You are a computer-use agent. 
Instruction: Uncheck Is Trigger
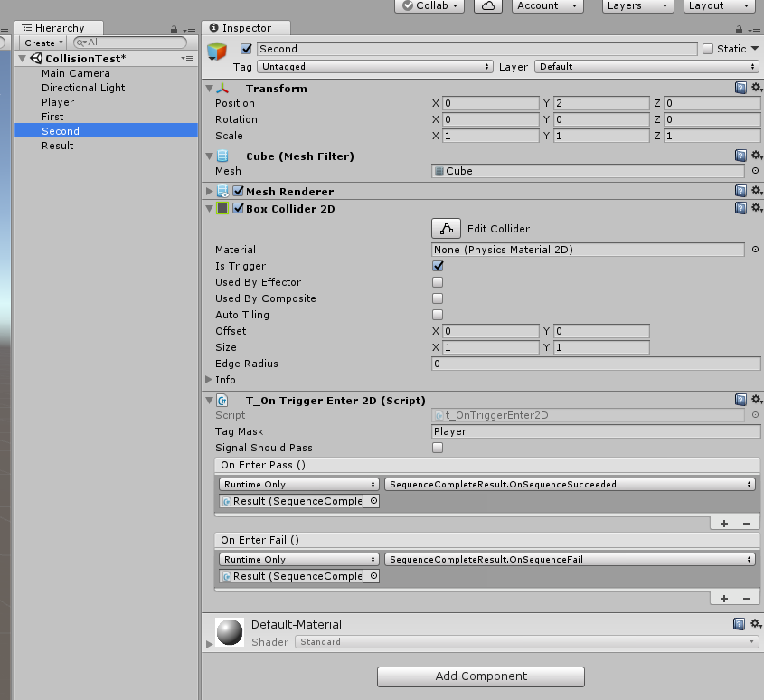(x=438, y=266)
